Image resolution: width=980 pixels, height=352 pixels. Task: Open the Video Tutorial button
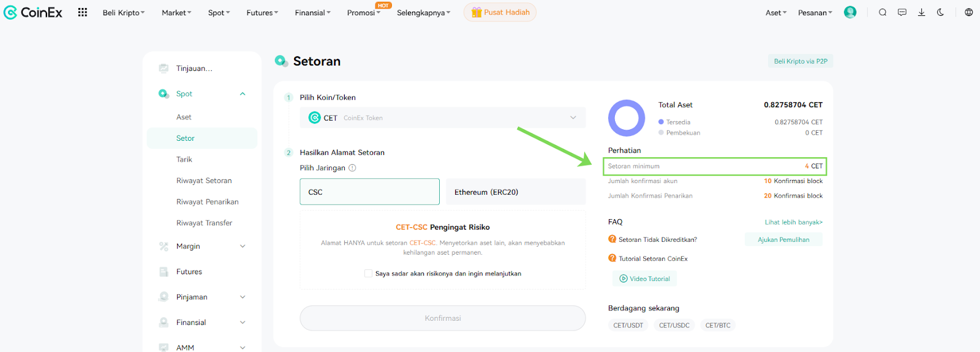click(644, 279)
